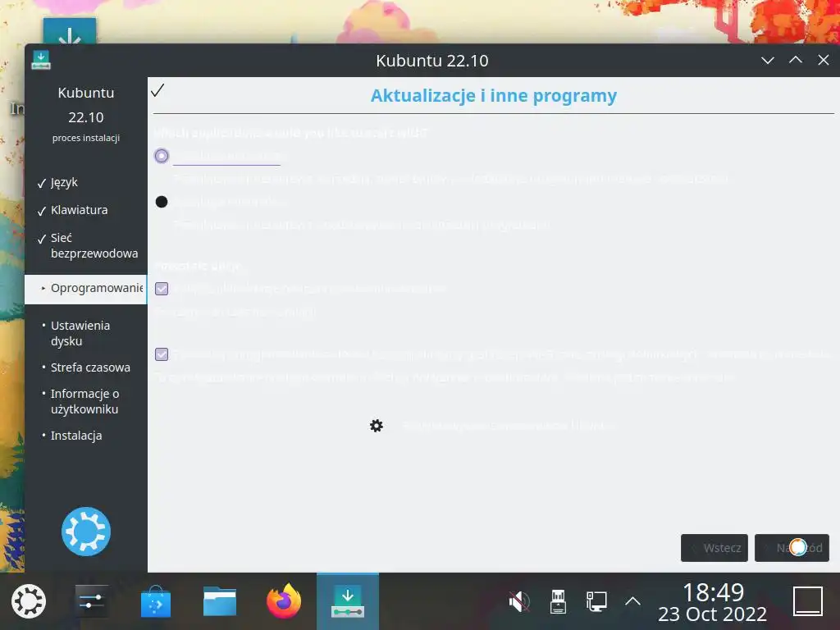
Task: Open the application launcher on the taskbar
Action: (x=29, y=601)
